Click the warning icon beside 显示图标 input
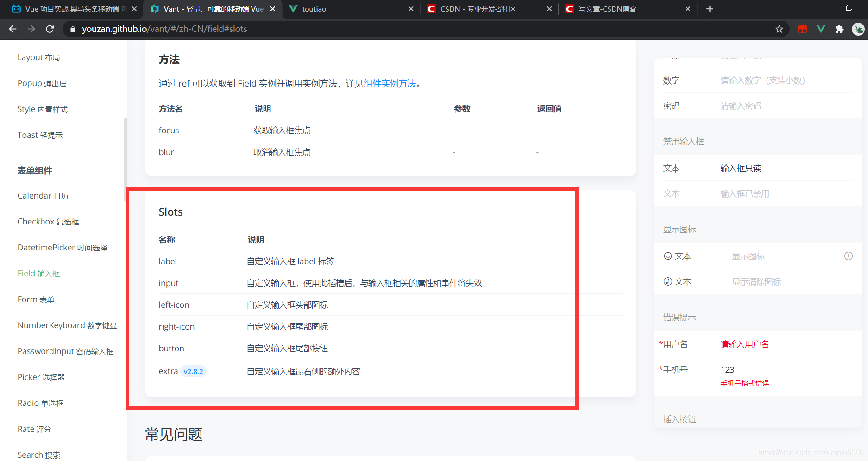 [x=849, y=255]
